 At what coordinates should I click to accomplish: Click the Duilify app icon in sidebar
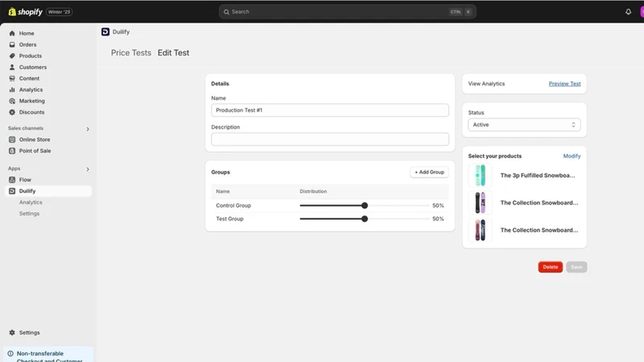pos(12,191)
